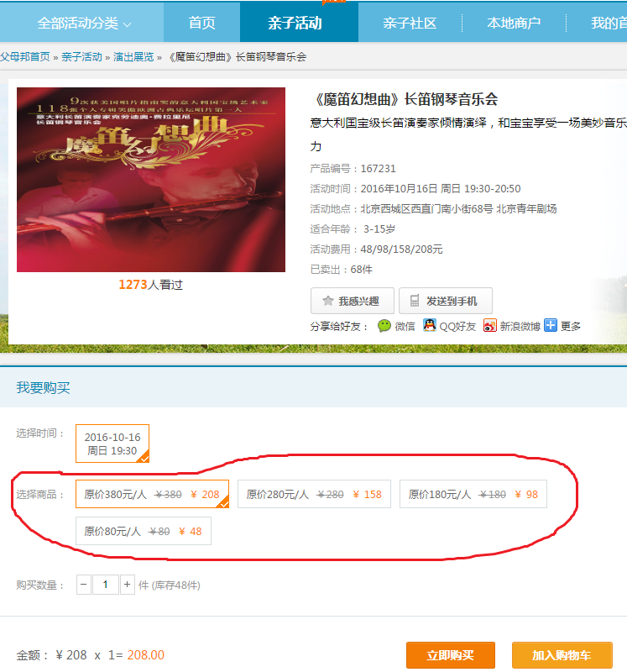Select the 2016-10-16 周日 19:30 time option
This screenshot has height=672, width=627.
coord(112,444)
